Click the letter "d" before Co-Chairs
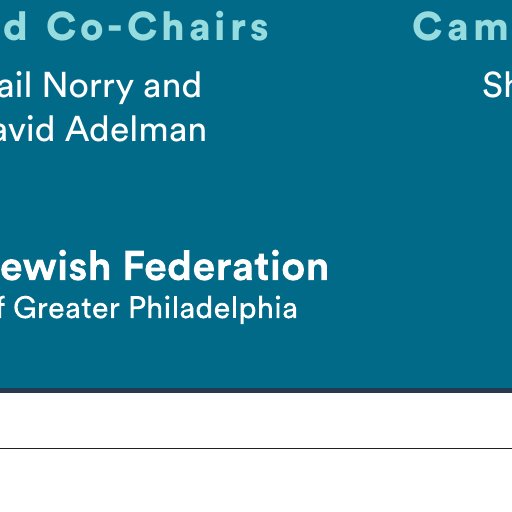Image resolution: width=512 pixels, height=512 pixels. [x=13, y=26]
